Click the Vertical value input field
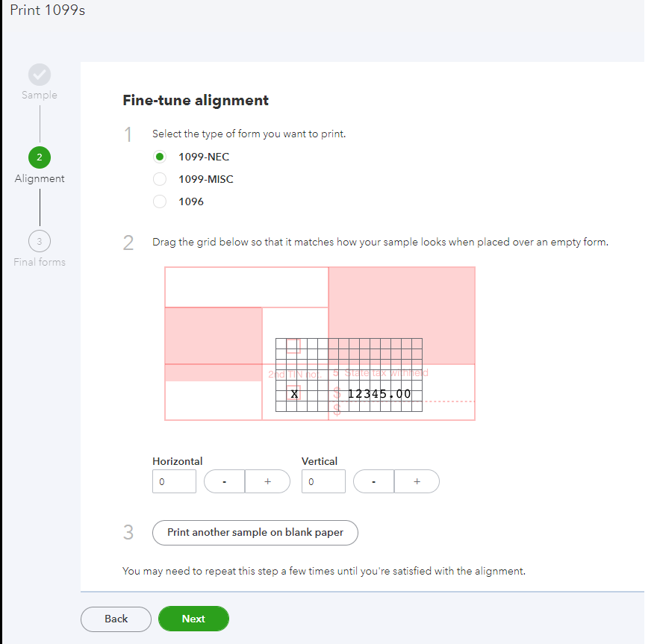The width and height of the screenshot is (657, 644). [x=323, y=482]
